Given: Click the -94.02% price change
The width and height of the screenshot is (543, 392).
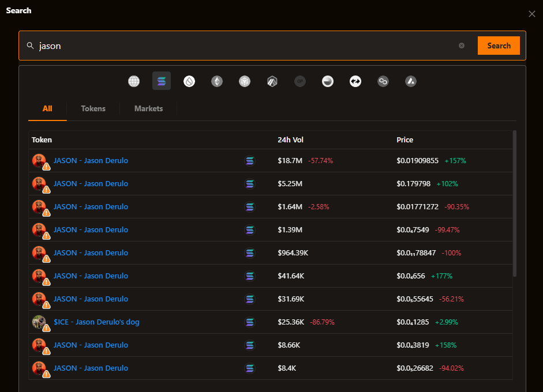Looking at the screenshot, I should 451,368.
